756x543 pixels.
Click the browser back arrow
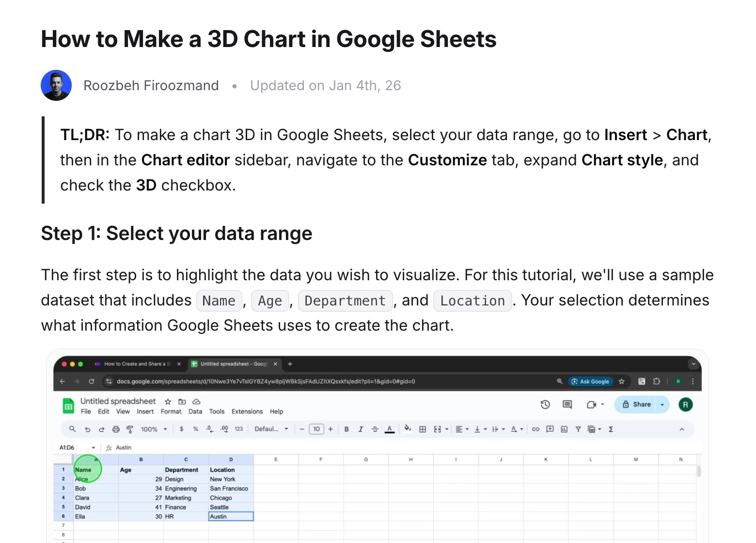pyautogui.click(x=62, y=382)
